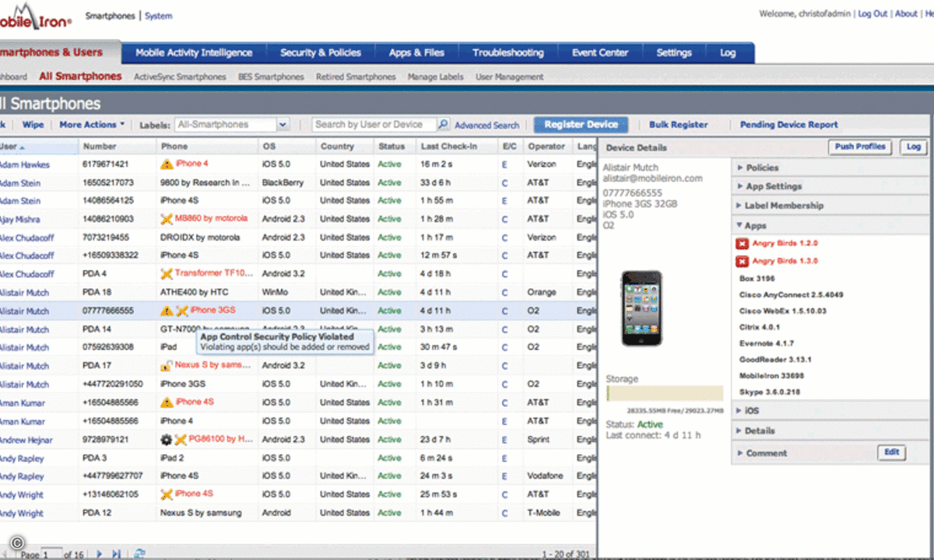Go to the Event Center tab

(x=600, y=53)
